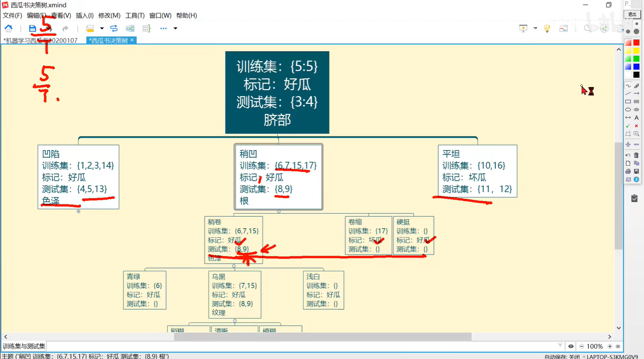
Task: Open the presentation mode dropdown arrow
Action: click(535, 28)
